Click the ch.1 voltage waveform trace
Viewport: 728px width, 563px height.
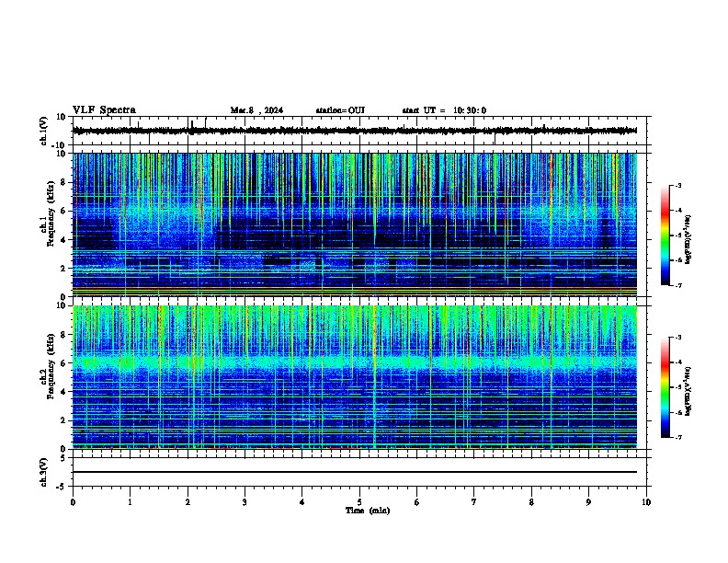(354, 131)
